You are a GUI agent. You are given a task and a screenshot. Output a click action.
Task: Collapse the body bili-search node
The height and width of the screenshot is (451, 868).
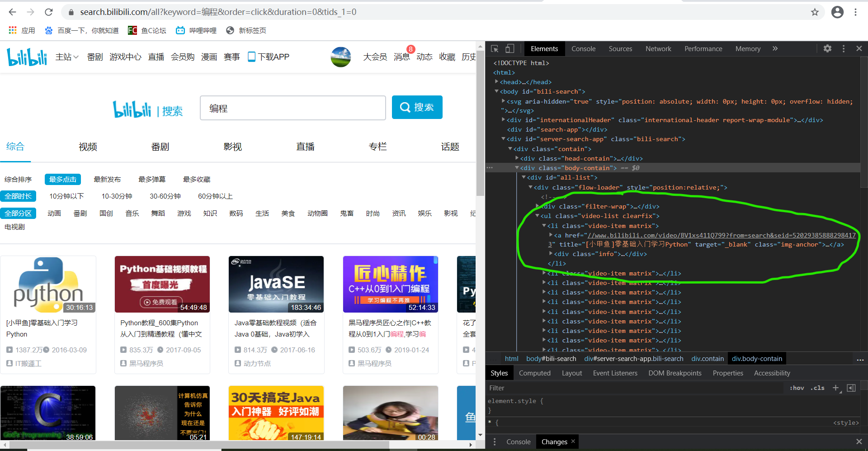(496, 91)
